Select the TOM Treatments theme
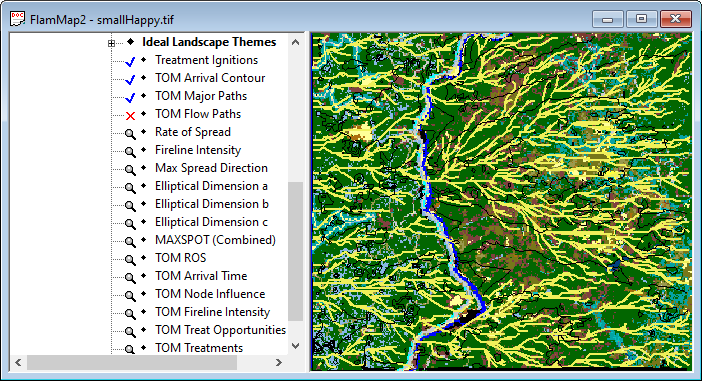The width and height of the screenshot is (702, 381). tap(199, 348)
